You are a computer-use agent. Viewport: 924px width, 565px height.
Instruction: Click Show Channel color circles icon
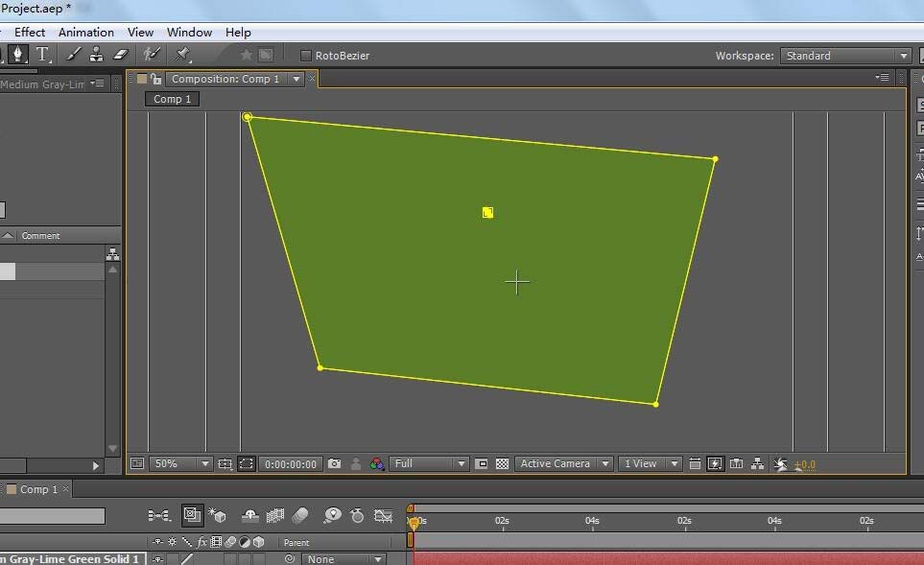[376, 463]
